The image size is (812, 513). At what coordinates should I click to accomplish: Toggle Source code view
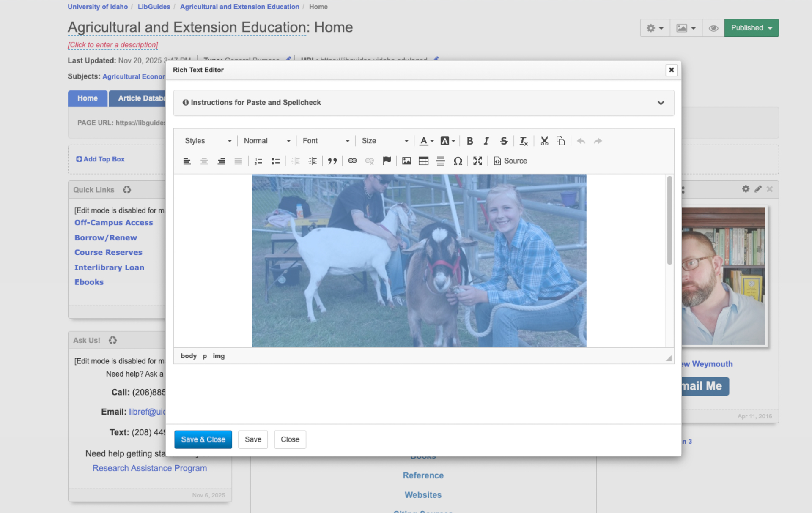coord(510,161)
